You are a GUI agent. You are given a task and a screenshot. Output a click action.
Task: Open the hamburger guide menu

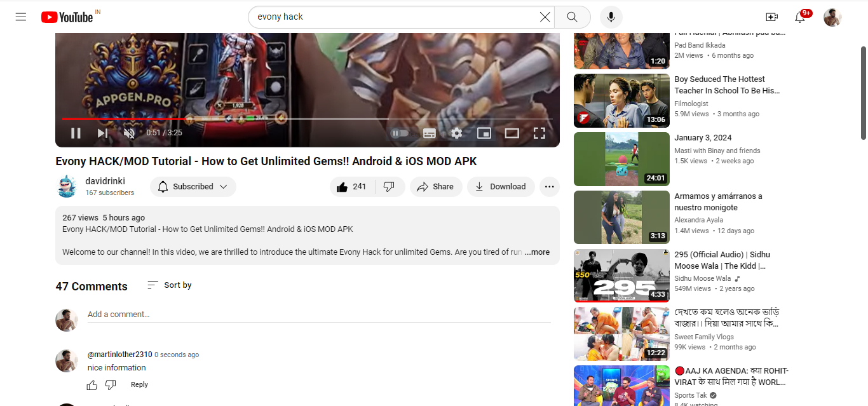[21, 17]
